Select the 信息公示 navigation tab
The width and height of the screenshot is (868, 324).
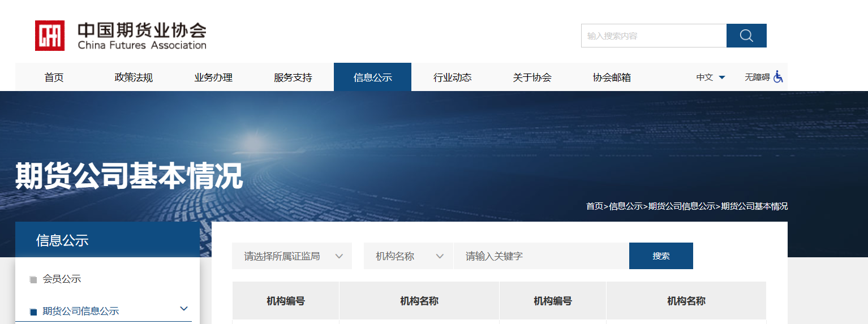[372, 77]
